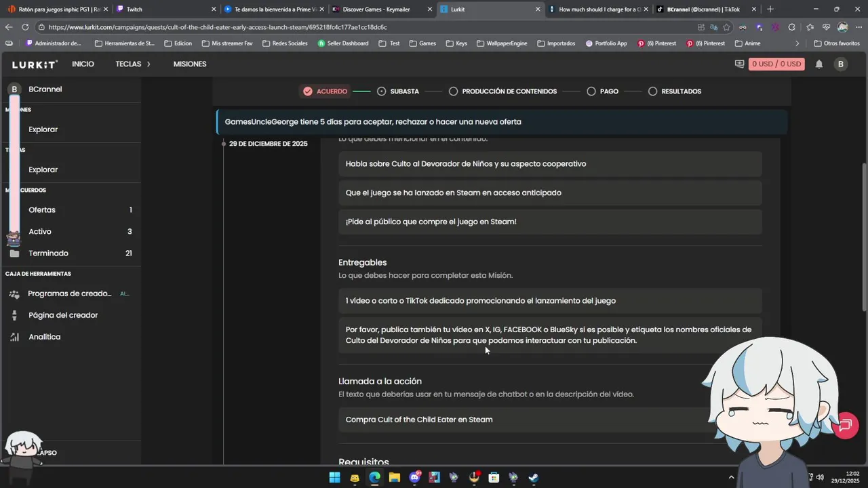Open Microsoft Edge from the taskbar

pos(374,477)
